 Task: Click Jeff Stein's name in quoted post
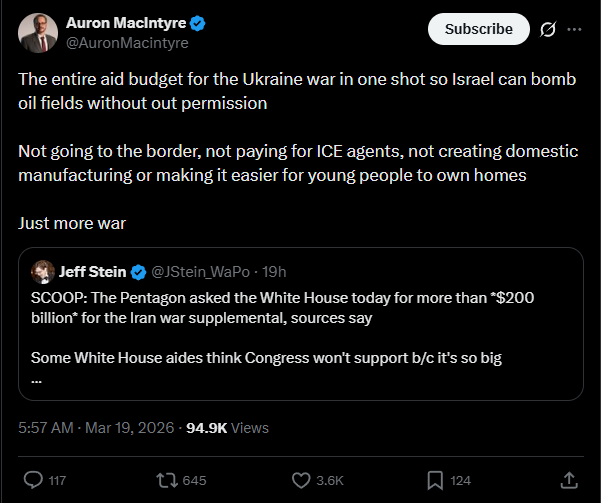click(90, 272)
